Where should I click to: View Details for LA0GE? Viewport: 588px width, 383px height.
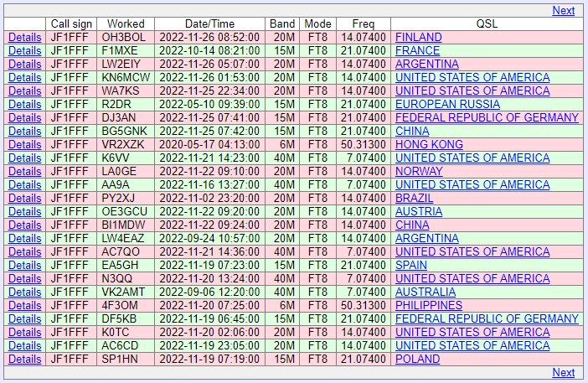[x=25, y=172]
